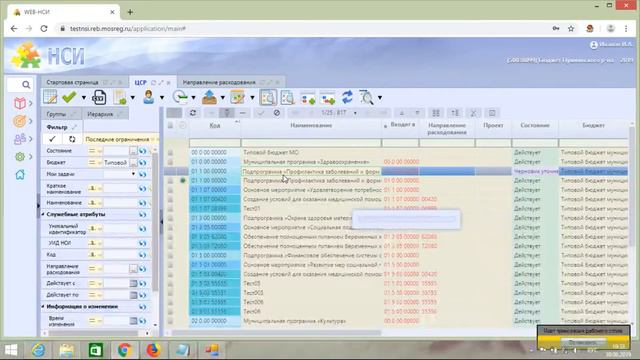The height and width of the screenshot is (360, 640).
Task: Tick the checkbox for row 01 1 07 00000
Action: click(170, 190)
